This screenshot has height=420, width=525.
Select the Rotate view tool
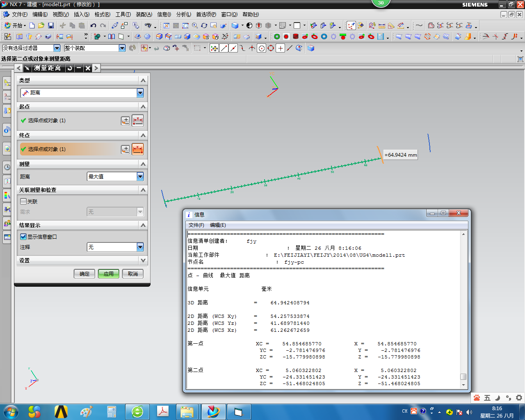(204, 25)
